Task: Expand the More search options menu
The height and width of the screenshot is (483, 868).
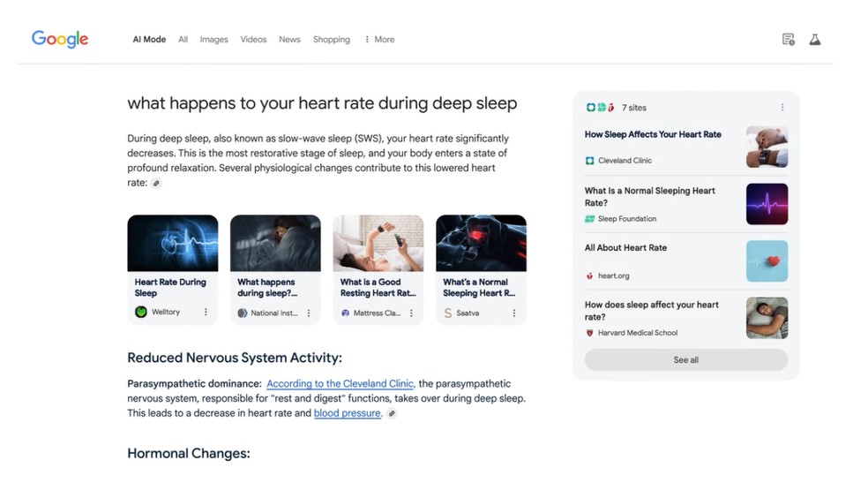Action: (379, 40)
